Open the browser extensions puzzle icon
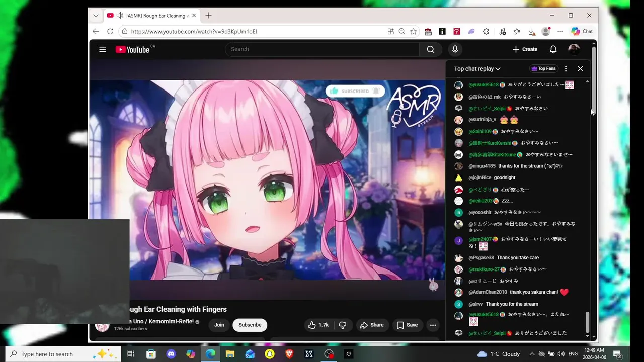Image resolution: width=644 pixels, height=362 pixels. 486,31
